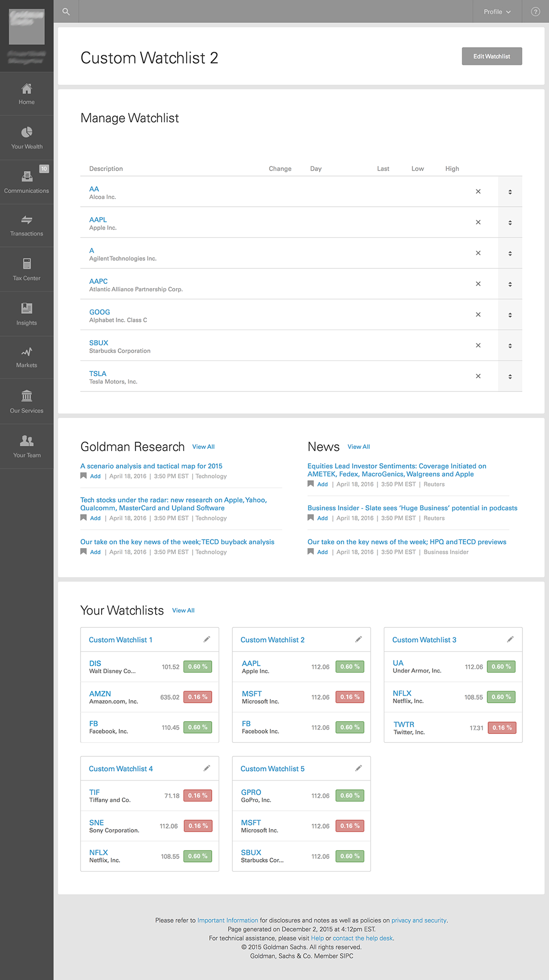Click reorder handle for AAPC row
Image resolution: width=549 pixels, height=980 pixels.
click(510, 284)
